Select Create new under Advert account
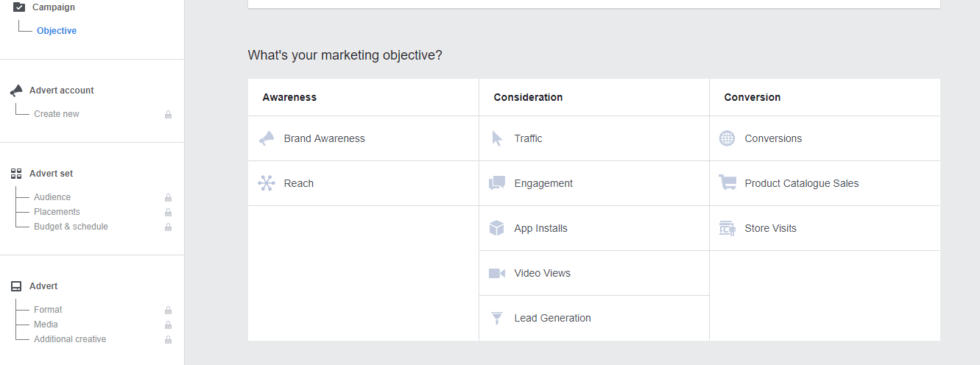The image size is (980, 365). tap(57, 114)
